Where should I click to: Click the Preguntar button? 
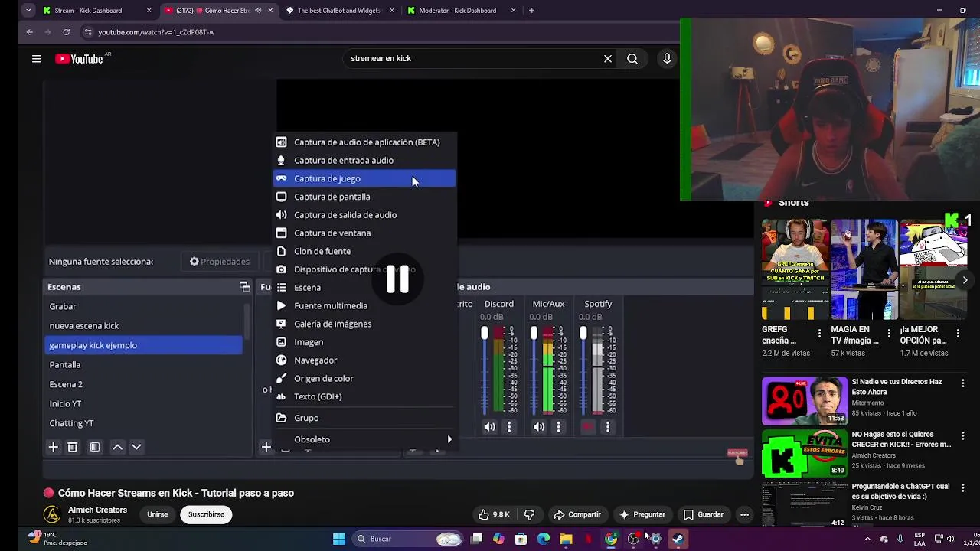tap(642, 514)
